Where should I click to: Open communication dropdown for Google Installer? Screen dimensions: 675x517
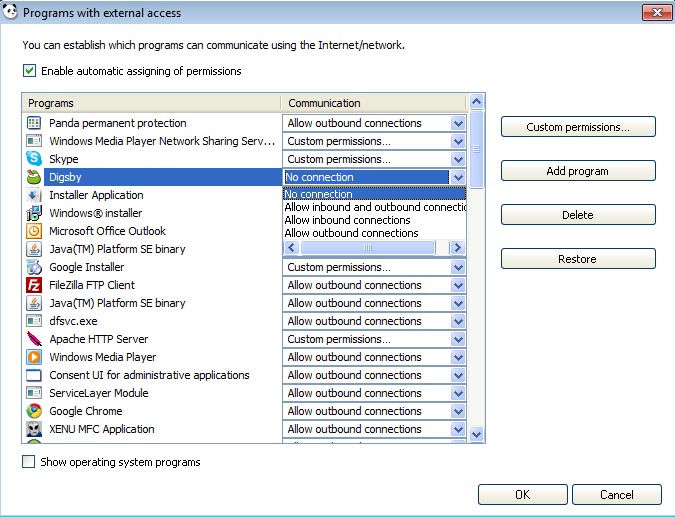tap(458, 267)
